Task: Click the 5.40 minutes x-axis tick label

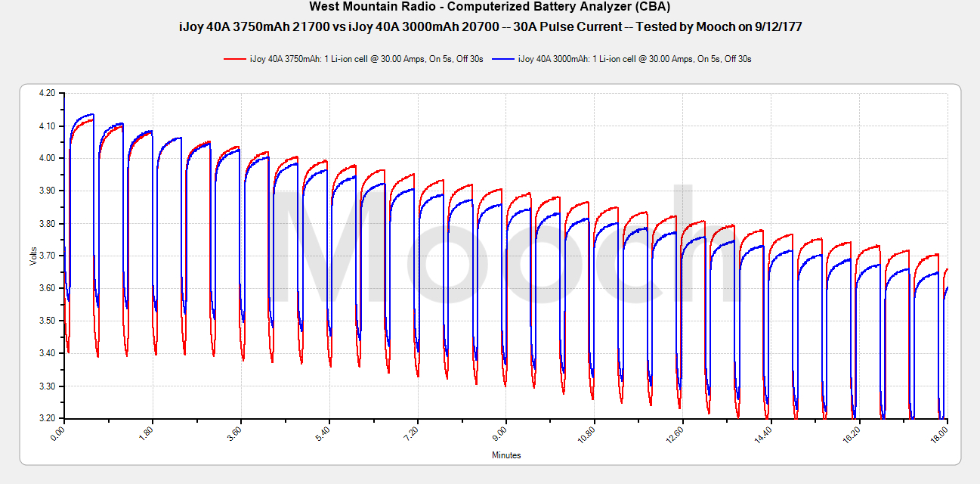Action: (323, 433)
